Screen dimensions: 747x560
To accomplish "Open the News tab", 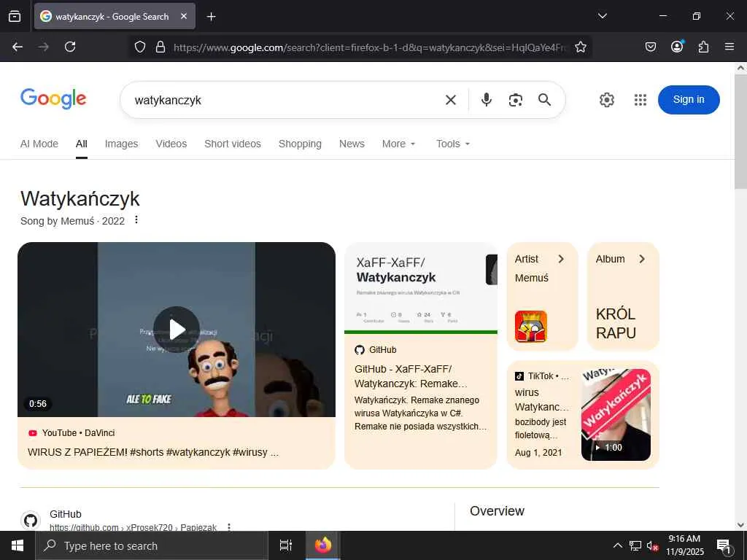I will 352,144.
